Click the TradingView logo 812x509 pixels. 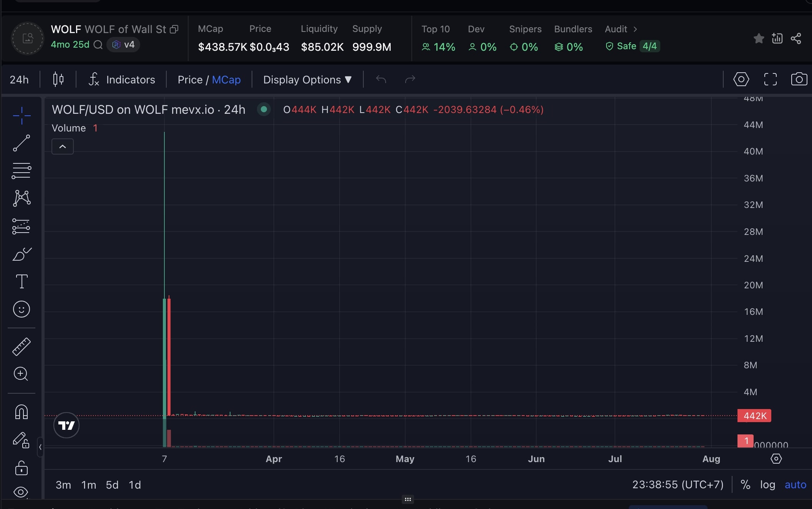tap(66, 426)
